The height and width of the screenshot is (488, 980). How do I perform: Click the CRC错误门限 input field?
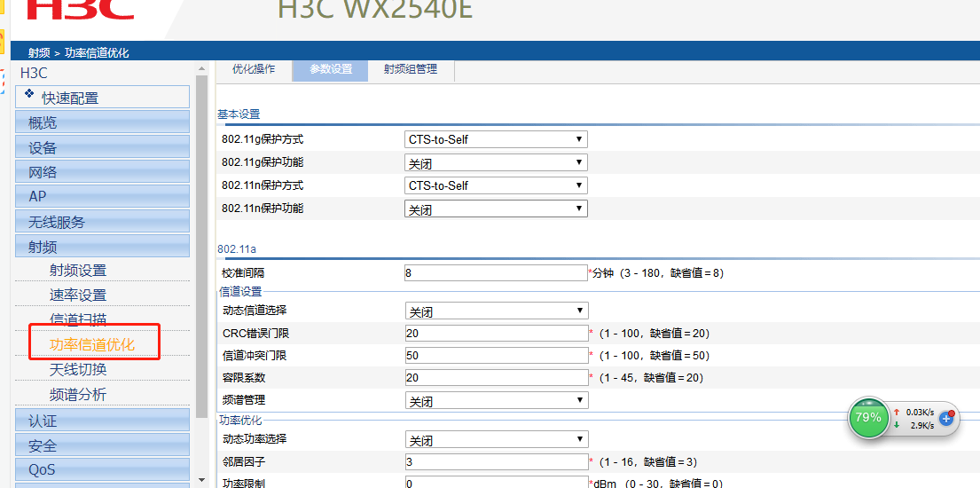pos(496,333)
